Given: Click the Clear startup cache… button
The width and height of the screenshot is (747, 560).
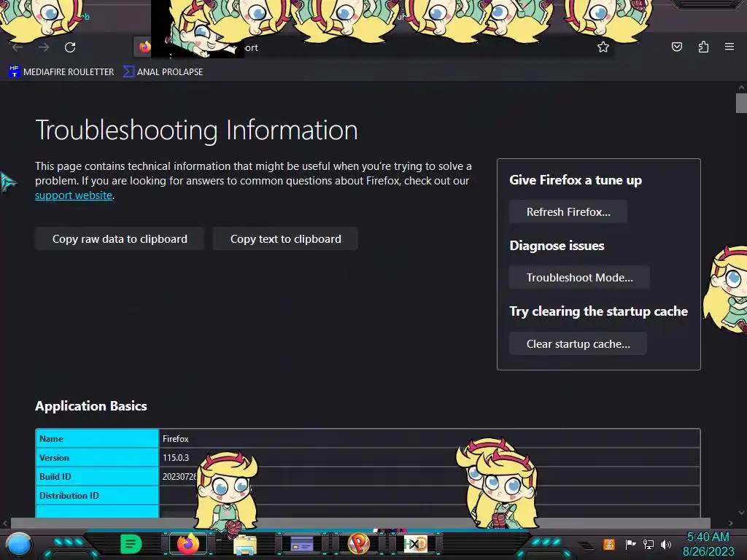Looking at the screenshot, I should coord(578,344).
